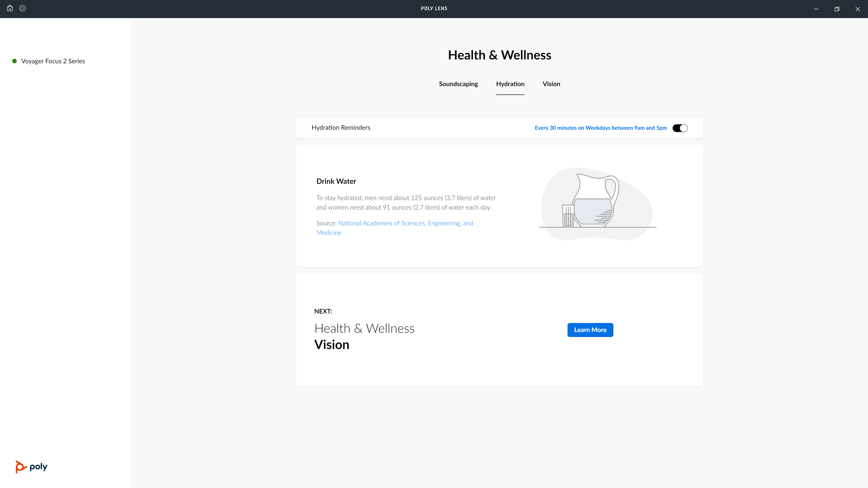Viewport: 868px width, 488px height.
Task: Open the reminder schedule link
Action: 601,128
